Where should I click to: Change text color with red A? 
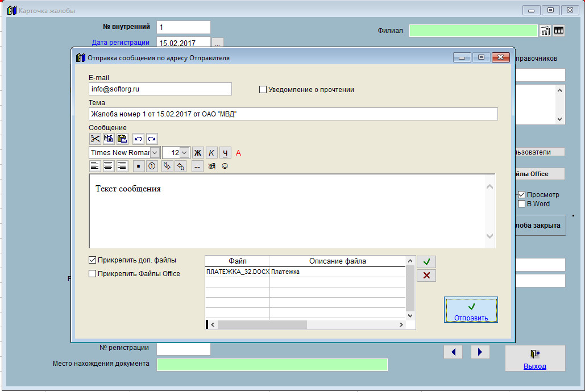pos(238,153)
